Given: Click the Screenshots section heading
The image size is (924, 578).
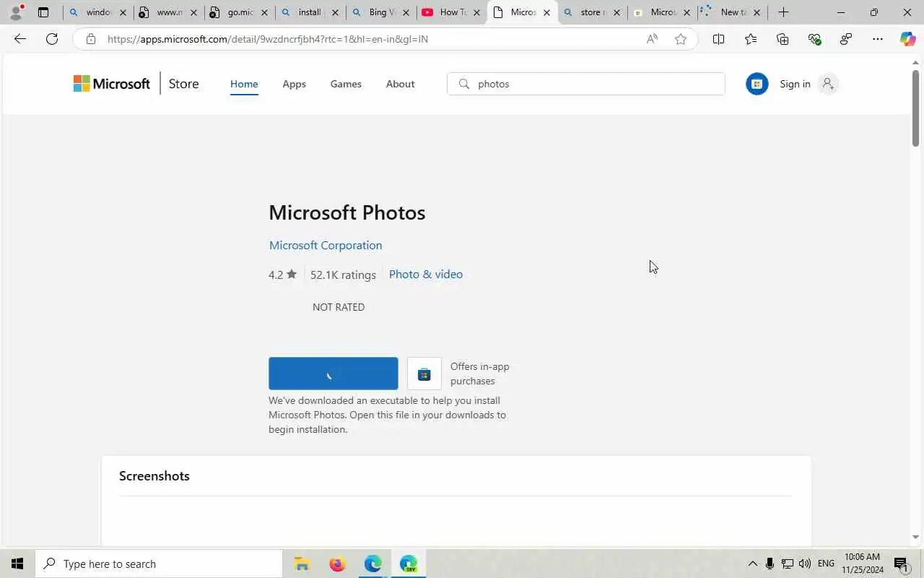Looking at the screenshot, I should [154, 476].
